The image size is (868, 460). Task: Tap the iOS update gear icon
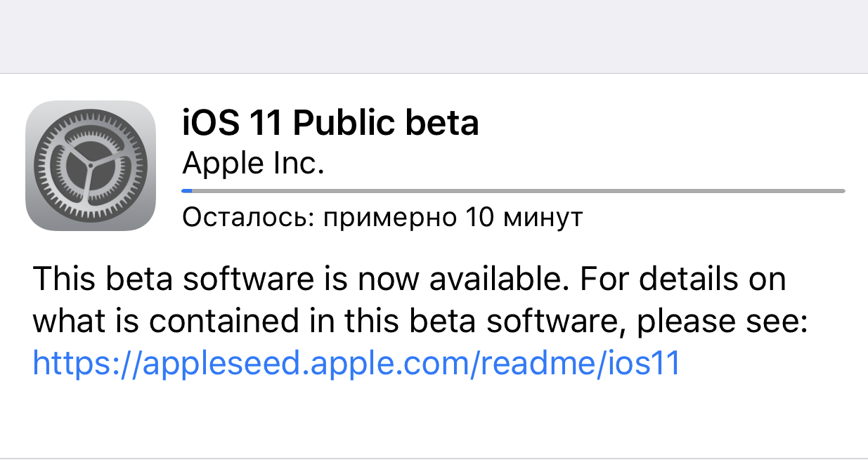[x=90, y=166]
